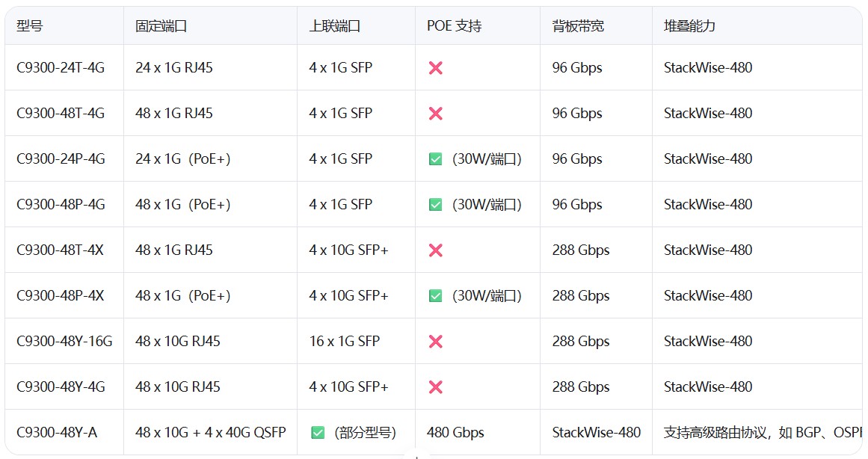Screen dimensions: 868x459
Task: Click the 型号 column header
Action: [x=30, y=26]
